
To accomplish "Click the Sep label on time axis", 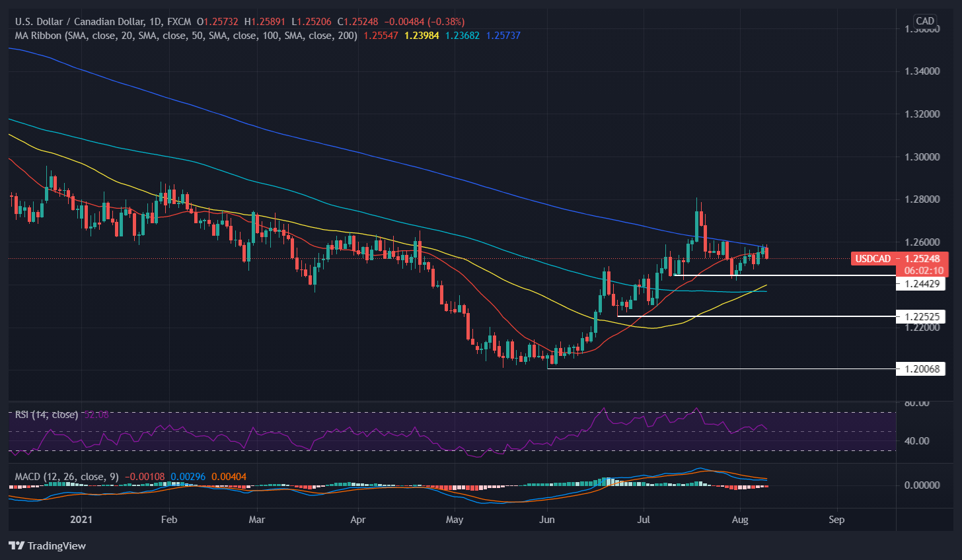I will [x=836, y=520].
